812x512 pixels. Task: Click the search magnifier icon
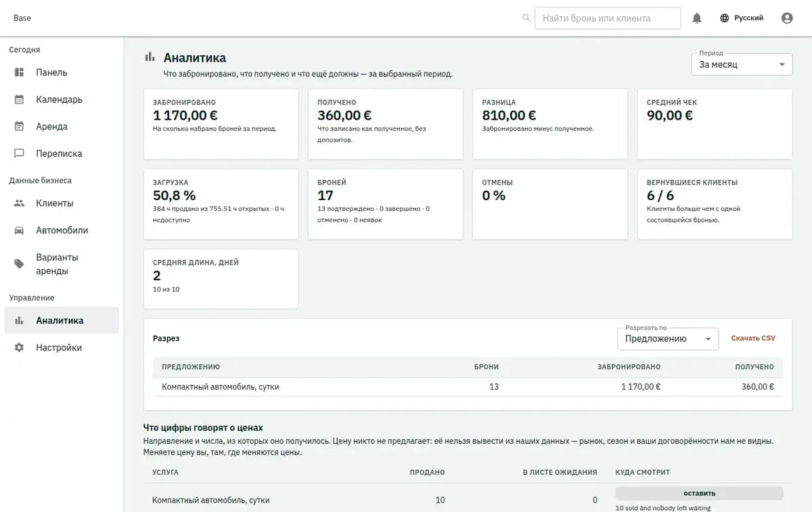click(526, 18)
